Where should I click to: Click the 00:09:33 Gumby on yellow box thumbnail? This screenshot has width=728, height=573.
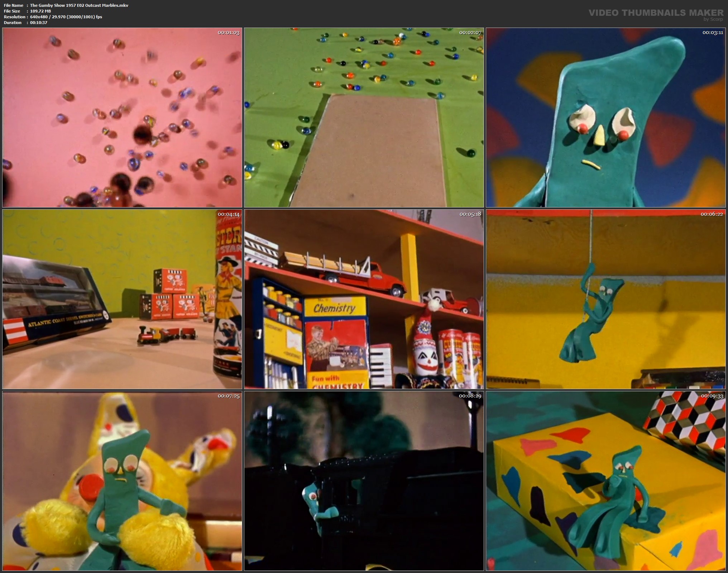[x=606, y=481]
